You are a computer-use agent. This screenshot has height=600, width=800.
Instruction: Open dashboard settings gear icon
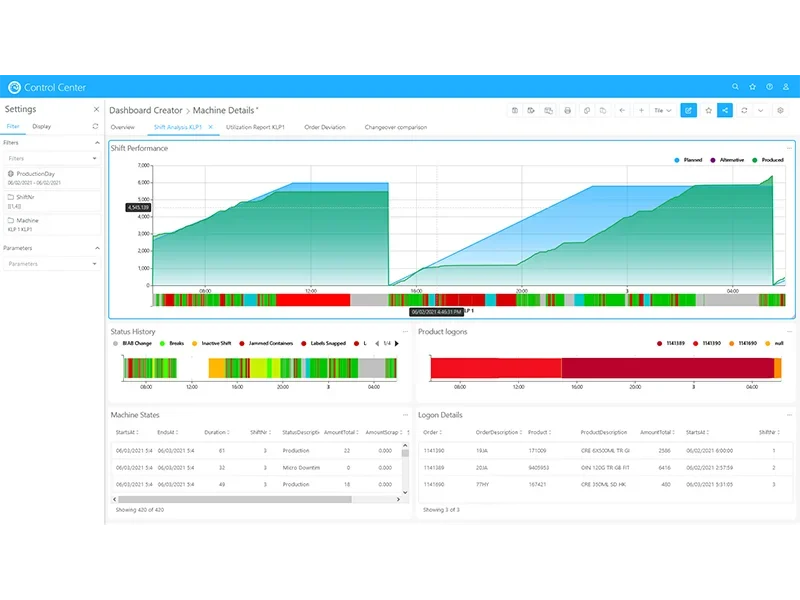pyautogui.click(x=780, y=110)
